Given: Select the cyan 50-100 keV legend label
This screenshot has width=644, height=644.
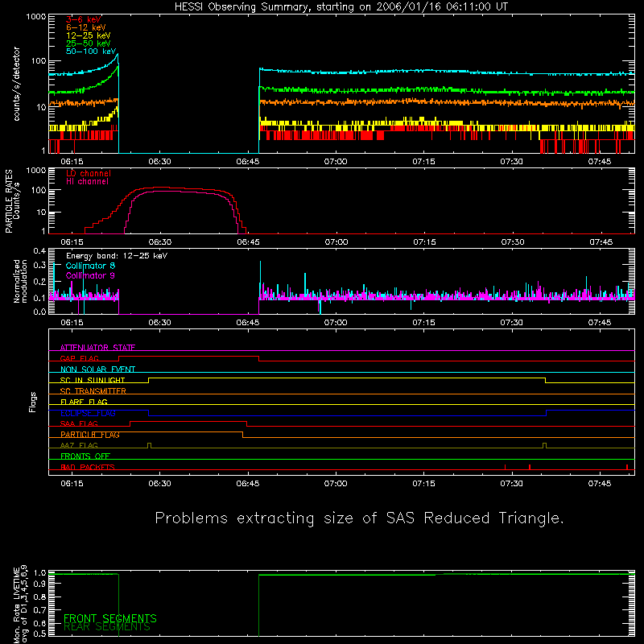Looking at the screenshot, I should [x=91, y=52].
